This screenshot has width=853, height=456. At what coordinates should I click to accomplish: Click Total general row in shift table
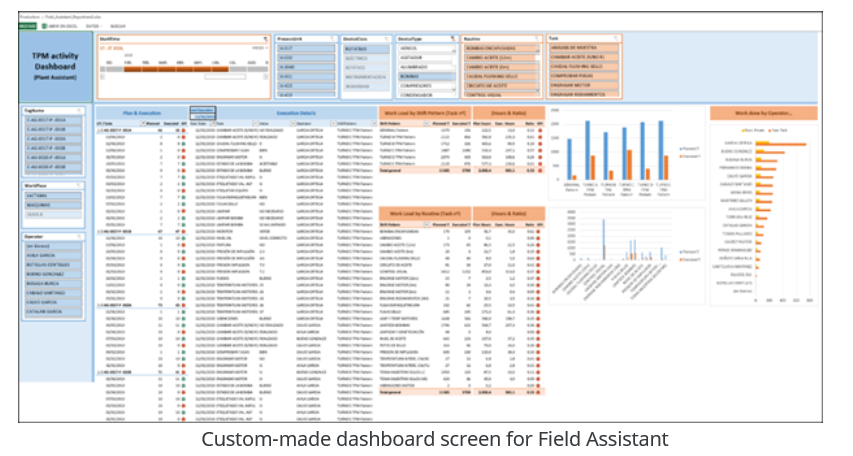point(462,170)
